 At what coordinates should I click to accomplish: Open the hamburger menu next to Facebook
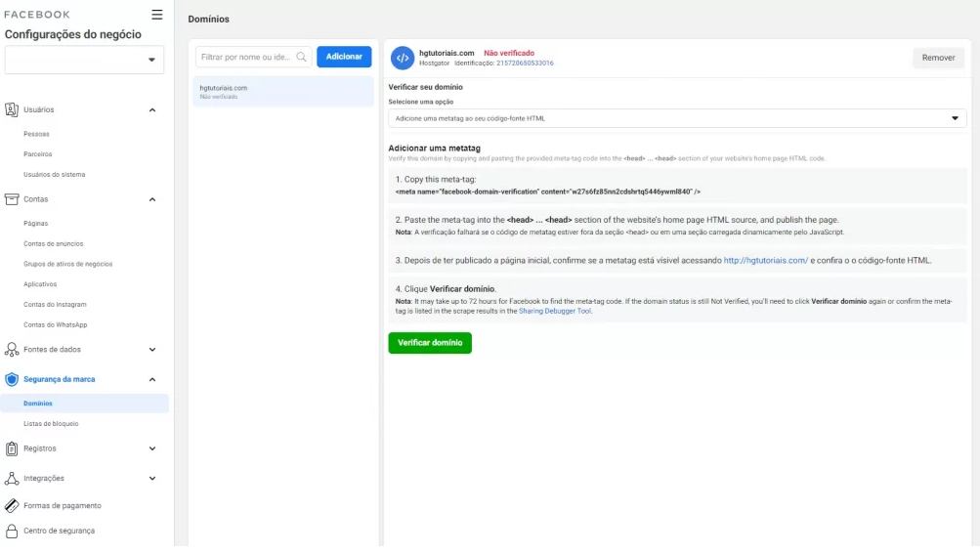tap(157, 15)
